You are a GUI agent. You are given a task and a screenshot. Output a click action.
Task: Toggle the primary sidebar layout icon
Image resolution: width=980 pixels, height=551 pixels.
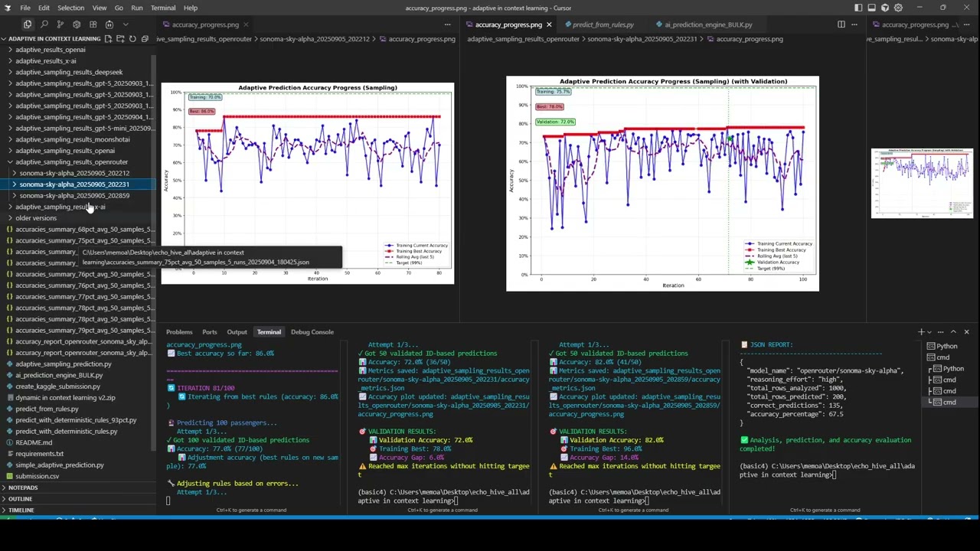click(858, 8)
